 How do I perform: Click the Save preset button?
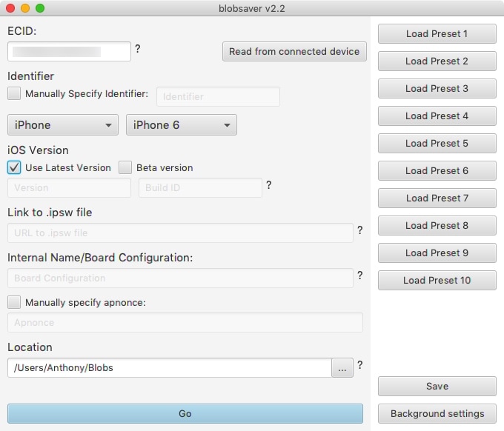(437, 387)
